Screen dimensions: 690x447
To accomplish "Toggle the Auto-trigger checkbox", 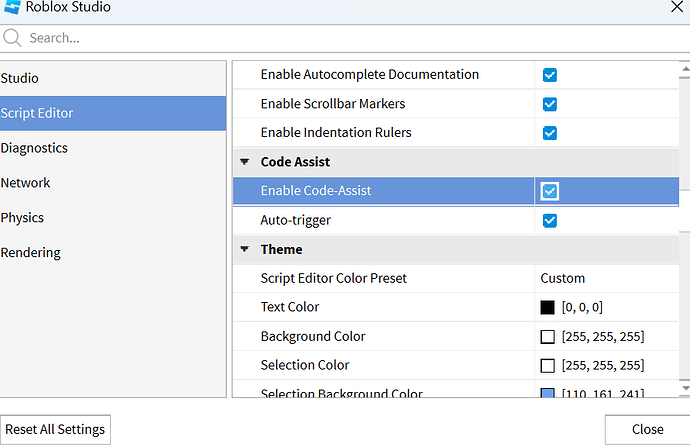I will coord(550,220).
